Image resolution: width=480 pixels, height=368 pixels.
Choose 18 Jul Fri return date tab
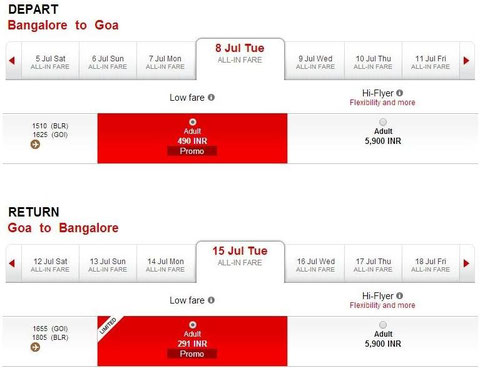[431, 263]
